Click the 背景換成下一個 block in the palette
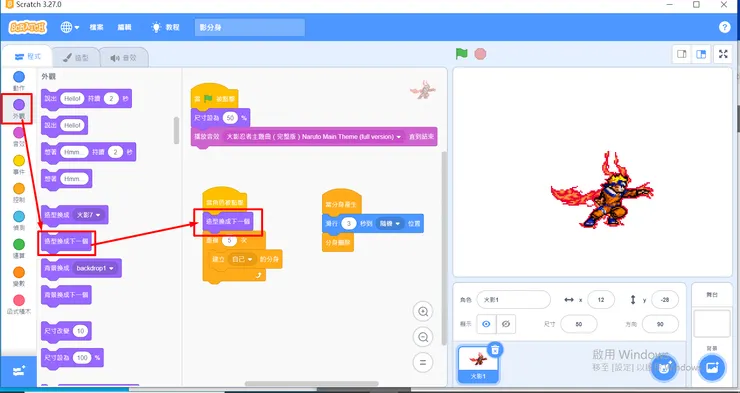This screenshot has width=740, height=393. 67,295
